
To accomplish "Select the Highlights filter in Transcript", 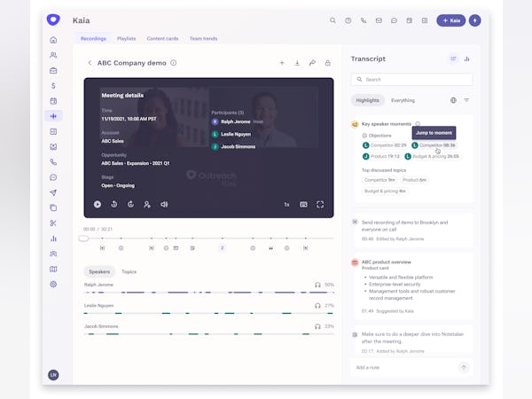I will pos(367,100).
